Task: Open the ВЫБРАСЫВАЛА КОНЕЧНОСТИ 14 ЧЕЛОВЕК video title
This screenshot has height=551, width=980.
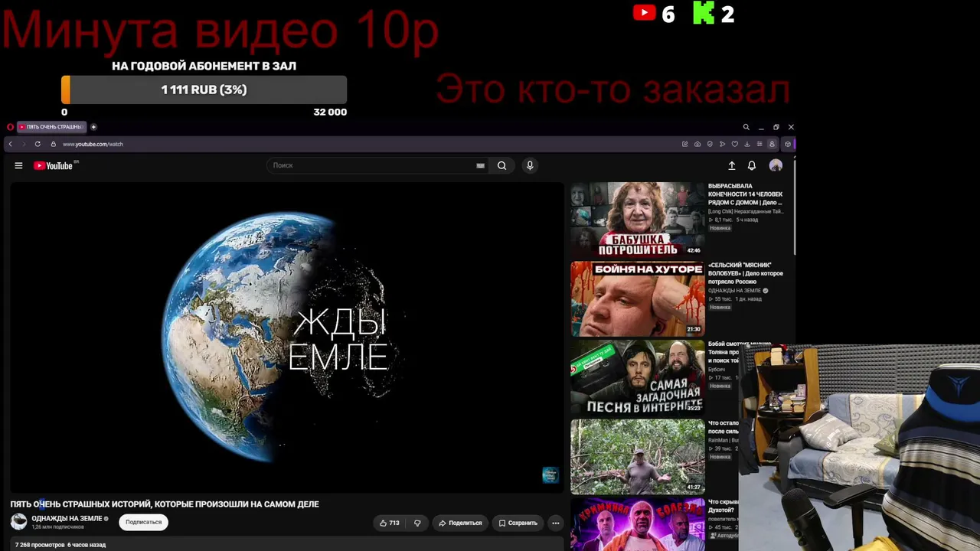Action: pos(746,194)
